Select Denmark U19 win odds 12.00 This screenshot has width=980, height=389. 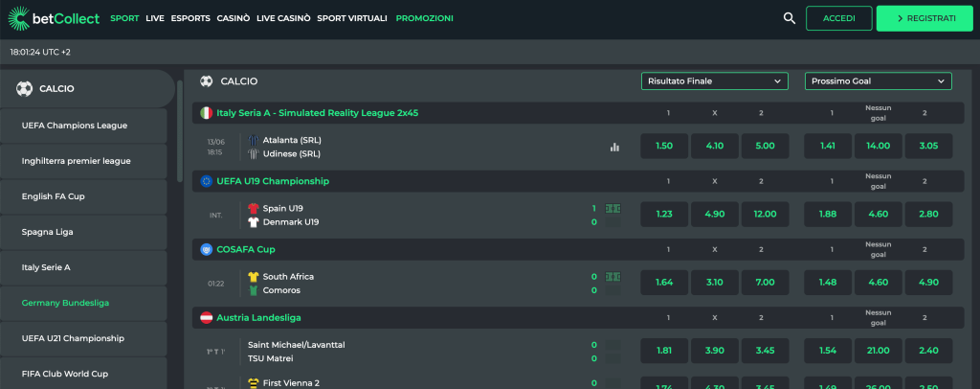pos(765,214)
